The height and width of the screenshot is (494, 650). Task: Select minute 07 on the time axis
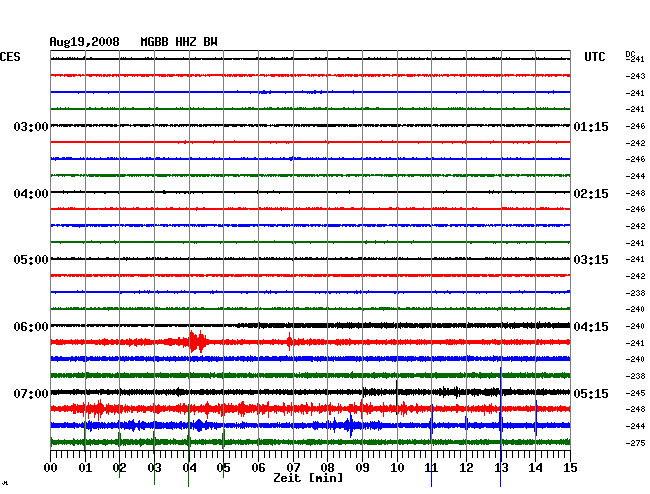[293, 468]
